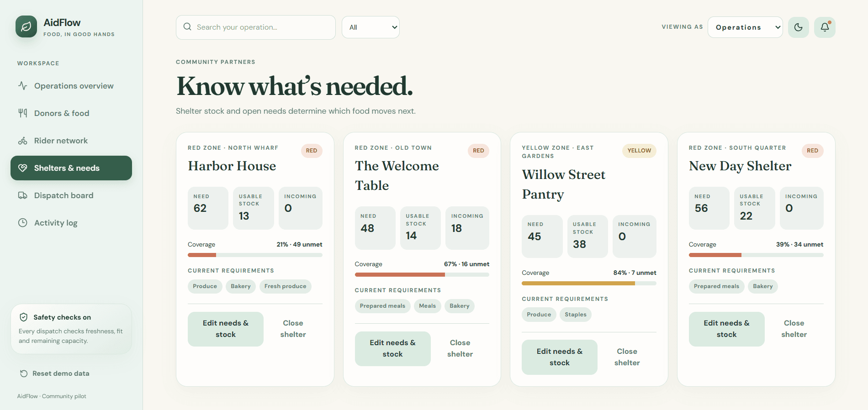Click Harbor House coverage progress bar
868x410 pixels.
tap(255, 255)
